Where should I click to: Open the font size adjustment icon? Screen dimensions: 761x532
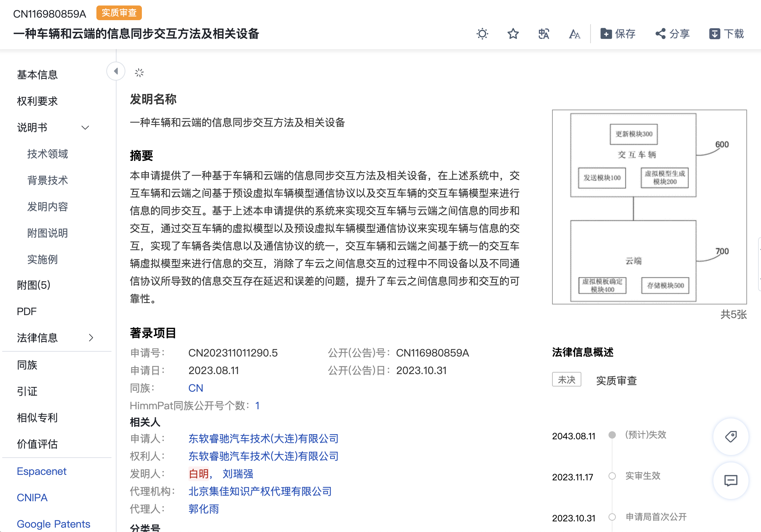574,34
